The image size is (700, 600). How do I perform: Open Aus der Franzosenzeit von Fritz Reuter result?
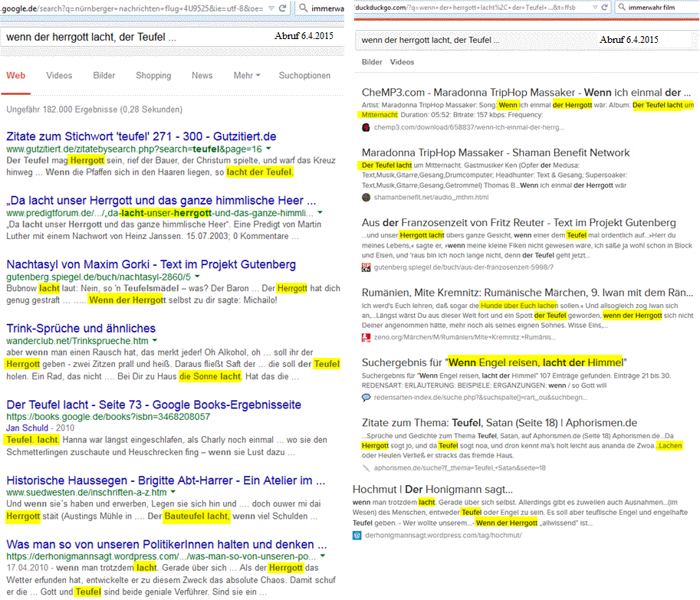pyautogui.click(x=519, y=222)
